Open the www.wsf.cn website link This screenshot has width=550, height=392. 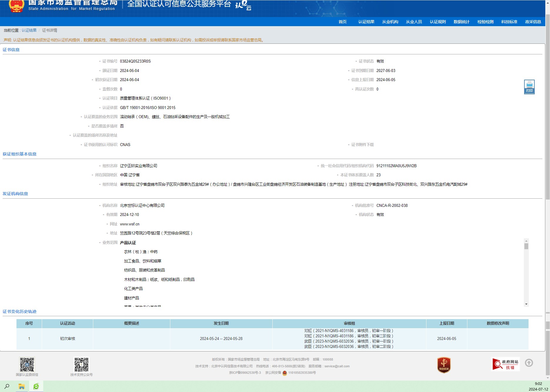130,224
